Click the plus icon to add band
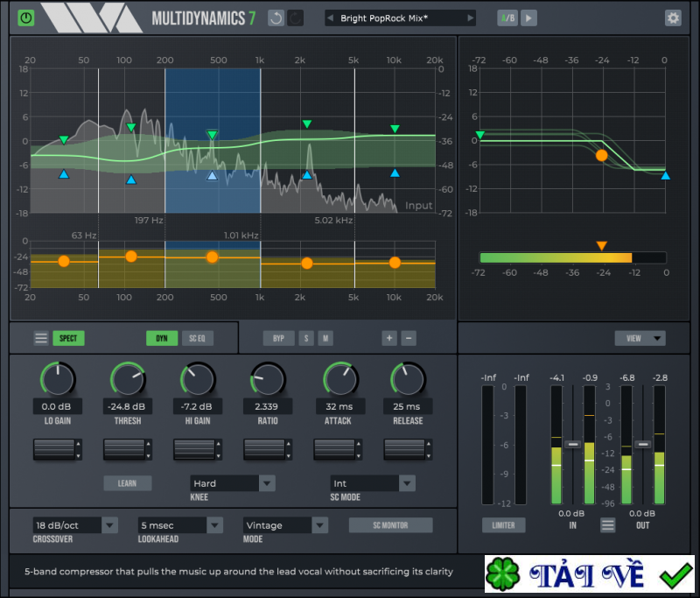 pos(388,338)
